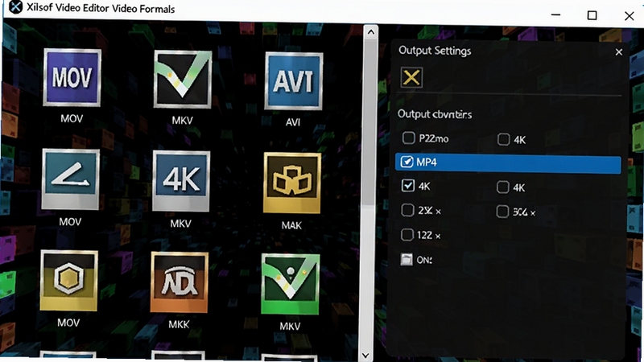The height and width of the screenshot is (362, 644).
Task: Click the Xilsof app logo in title bar
Action: tap(15, 7)
